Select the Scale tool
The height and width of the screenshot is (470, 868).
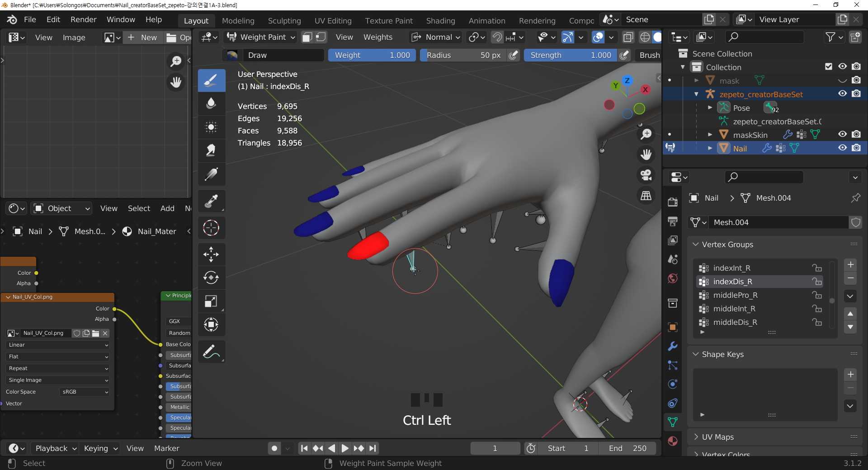pos(211,301)
